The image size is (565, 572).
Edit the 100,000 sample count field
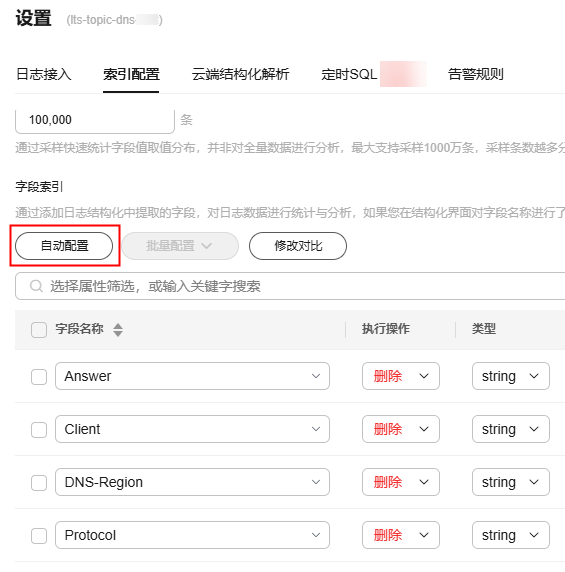(x=95, y=120)
